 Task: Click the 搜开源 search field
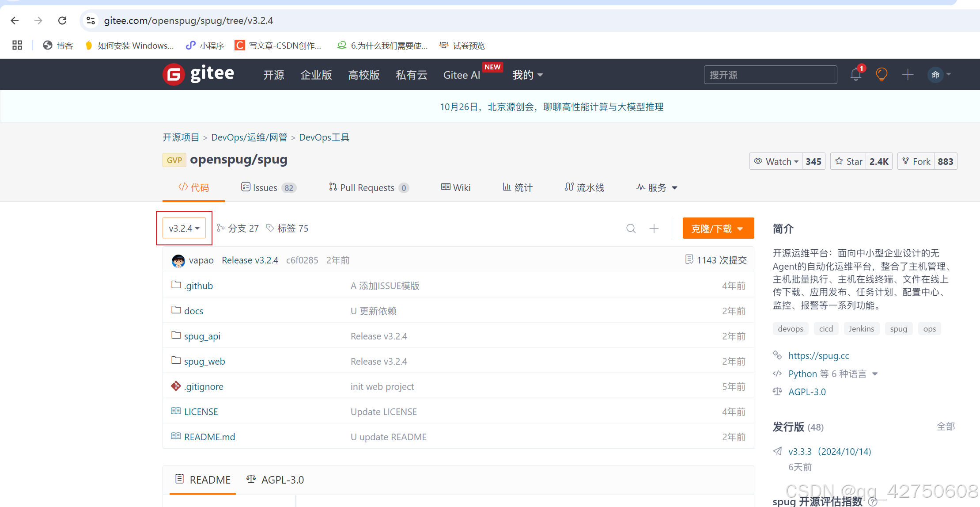(770, 75)
